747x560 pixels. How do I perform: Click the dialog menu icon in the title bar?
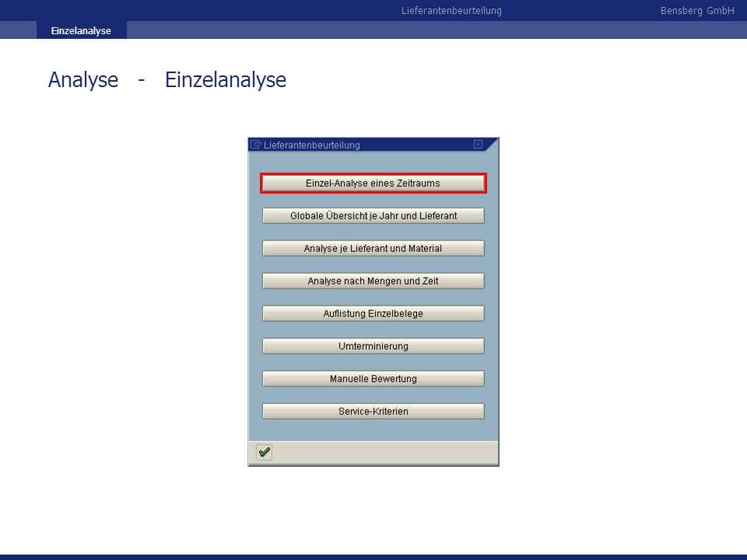coord(256,145)
